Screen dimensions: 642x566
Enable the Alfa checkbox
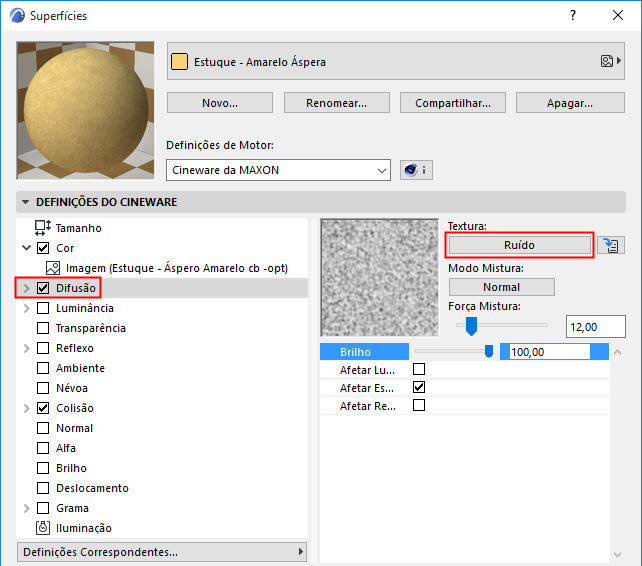pos(43,448)
